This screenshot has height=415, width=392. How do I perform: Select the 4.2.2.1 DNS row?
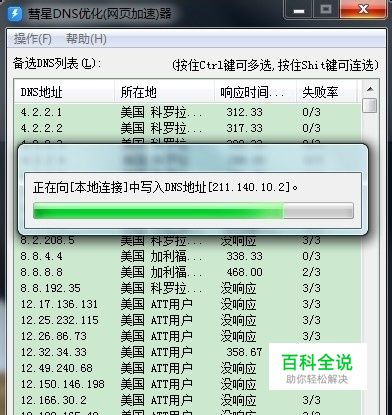(187, 112)
